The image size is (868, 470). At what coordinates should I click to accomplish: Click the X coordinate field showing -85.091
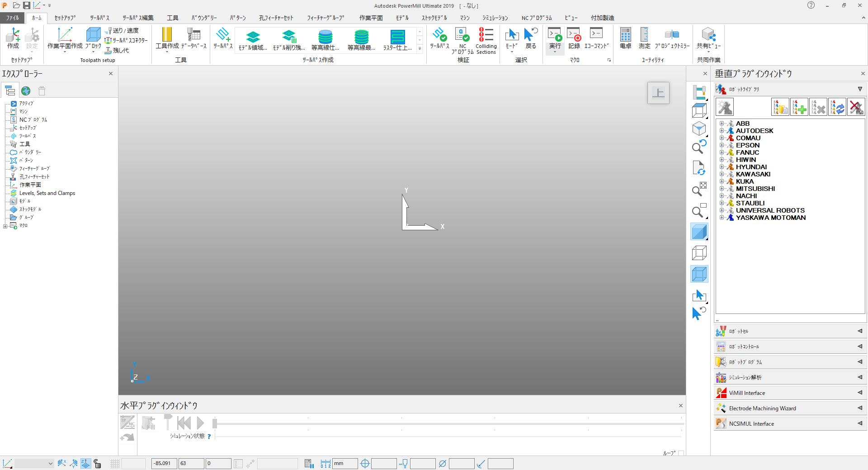164,463
